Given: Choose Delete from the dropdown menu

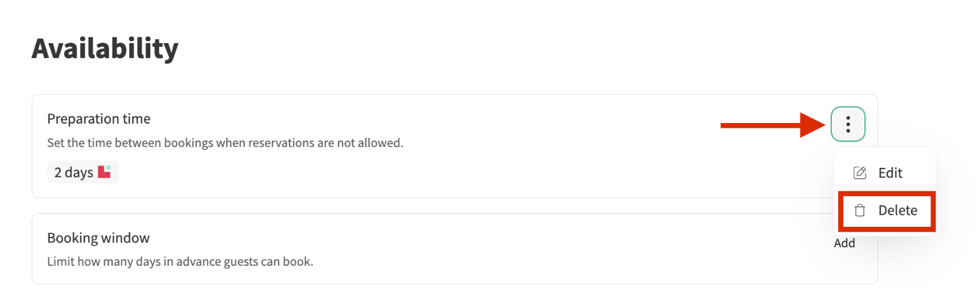Looking at the screenshot, I should (x=887, y=211).
